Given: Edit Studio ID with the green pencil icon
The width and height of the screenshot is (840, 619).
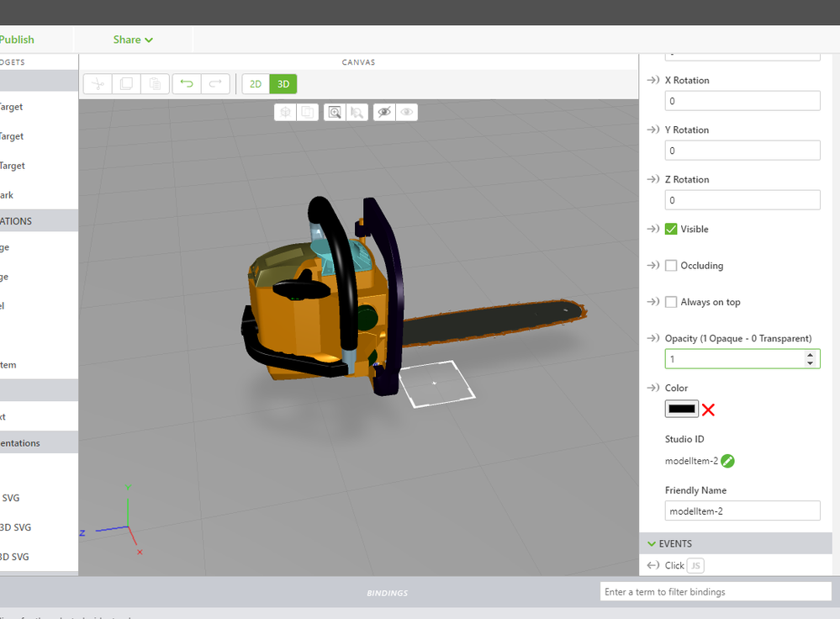Looking at the screenshot, I should coord(727,461).
